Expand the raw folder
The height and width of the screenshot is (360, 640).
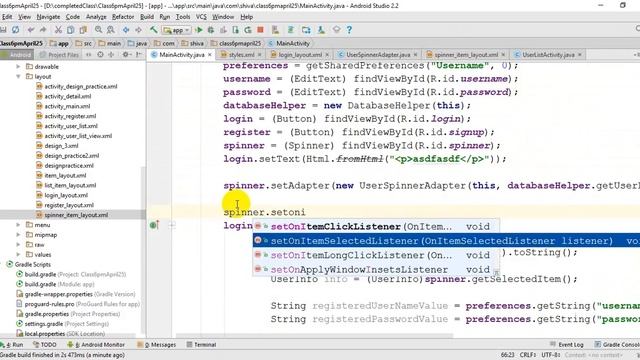18,244
